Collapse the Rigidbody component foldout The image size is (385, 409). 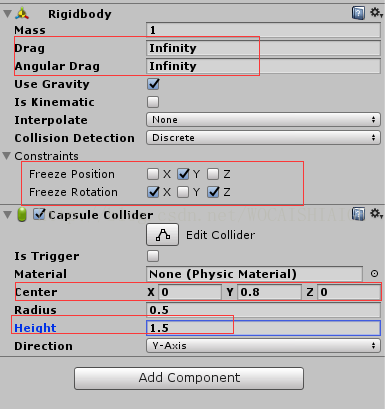pyautogui.click(x=7, y=14)
